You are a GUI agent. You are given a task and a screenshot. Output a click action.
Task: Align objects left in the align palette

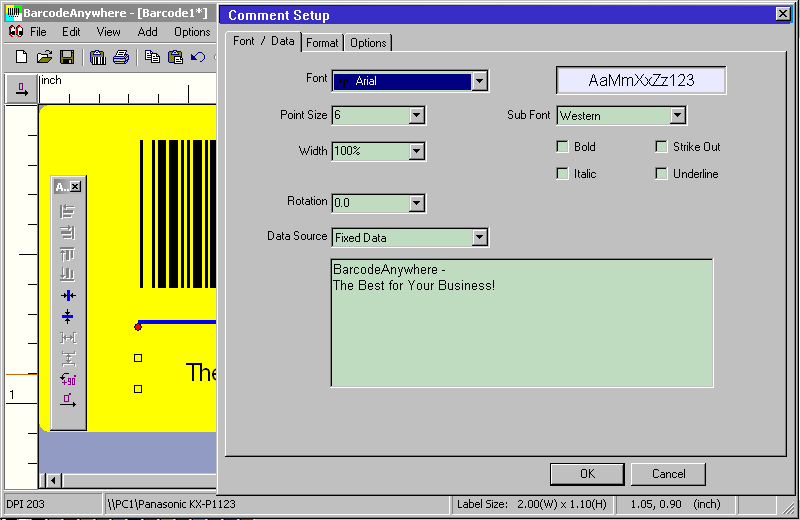click(67, 211)
